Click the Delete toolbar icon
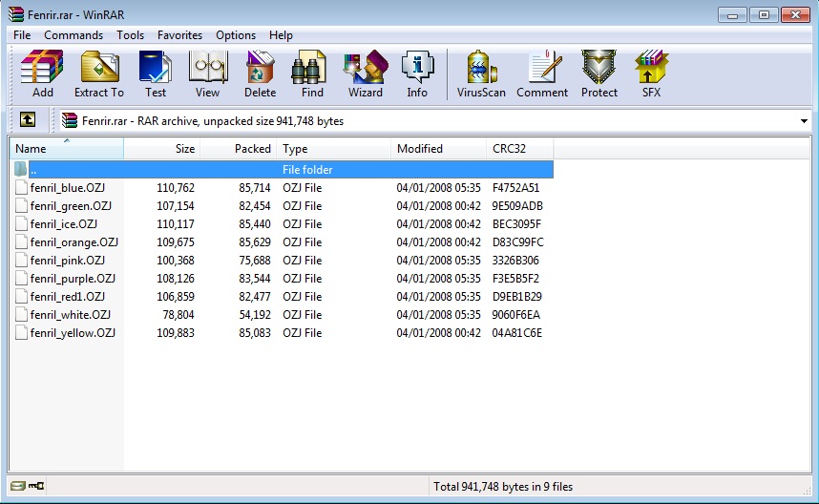This screenshot has width=819, height=504. (x=261, y=73)
